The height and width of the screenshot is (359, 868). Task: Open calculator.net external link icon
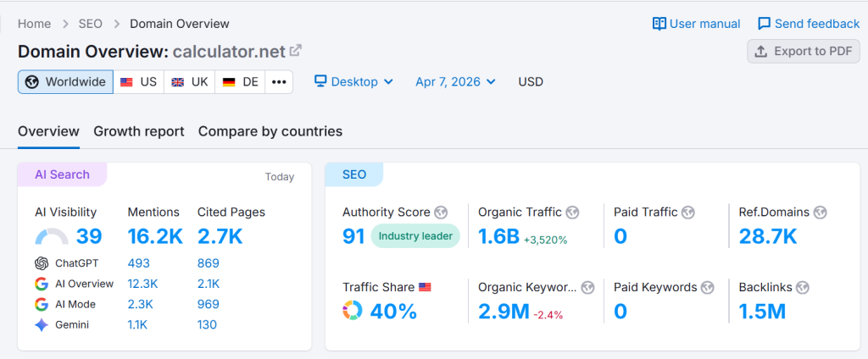(x=295, y=51)
